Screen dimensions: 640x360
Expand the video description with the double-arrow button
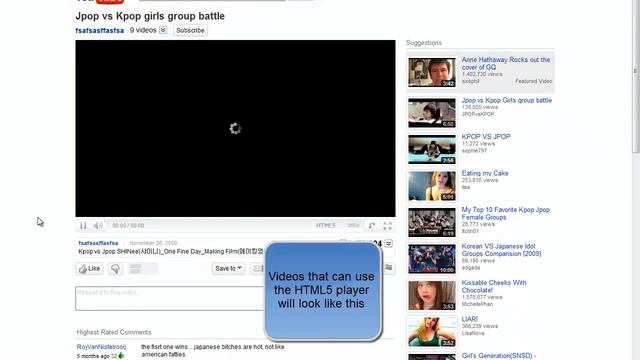click(x=389, y=244)
